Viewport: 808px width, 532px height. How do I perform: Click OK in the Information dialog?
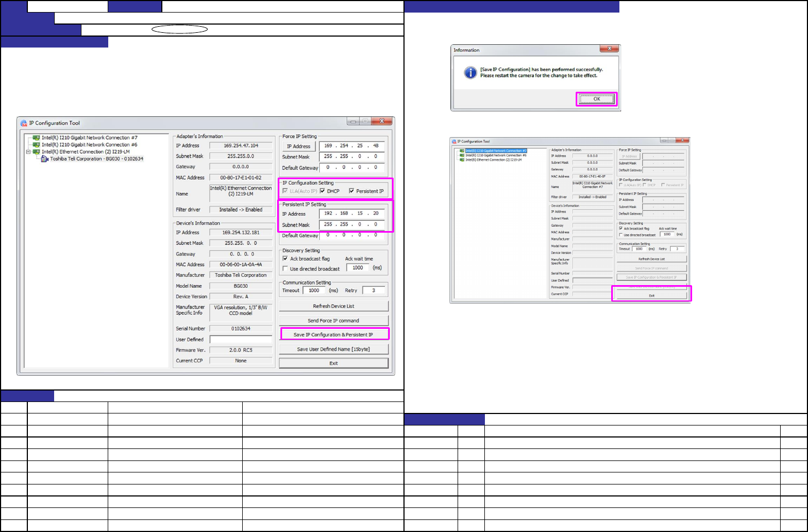596,99
